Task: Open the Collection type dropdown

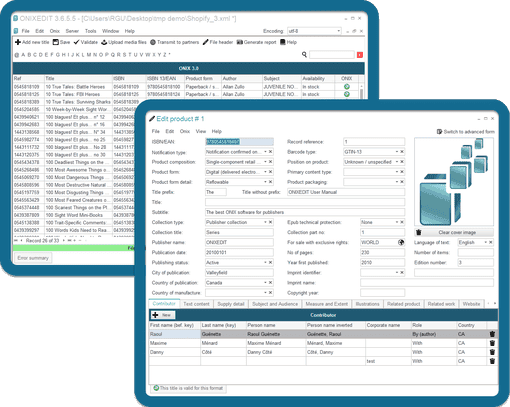Action: click(x=265, y=222)
